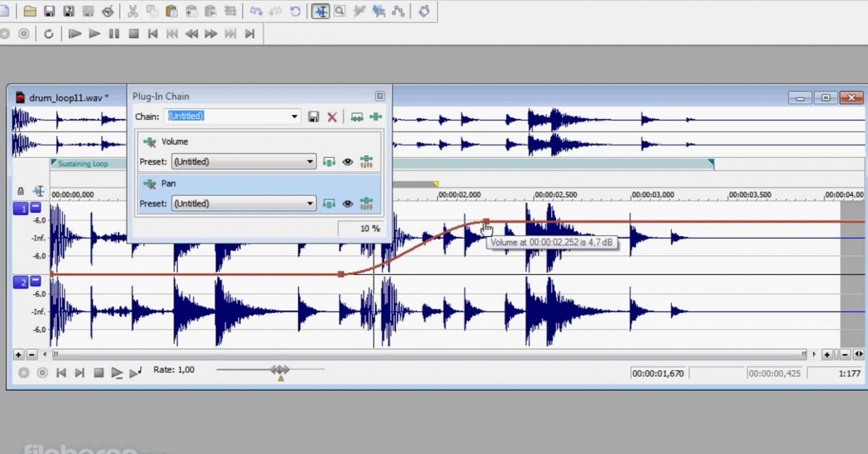
Task: Toggle loop playback in the transport toolbar
Action: tap(49, 33)
